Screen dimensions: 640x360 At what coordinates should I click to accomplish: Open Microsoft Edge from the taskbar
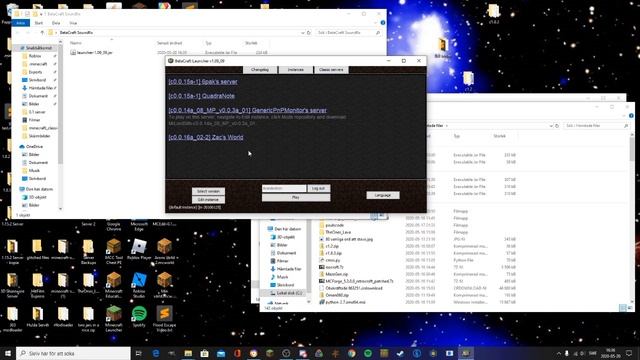pos(156,353)
